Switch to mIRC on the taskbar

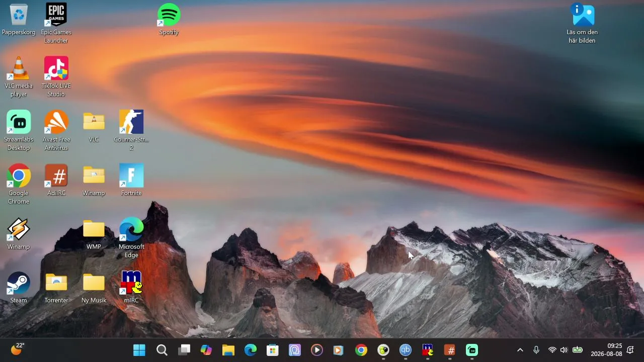[x=428, y=350]
